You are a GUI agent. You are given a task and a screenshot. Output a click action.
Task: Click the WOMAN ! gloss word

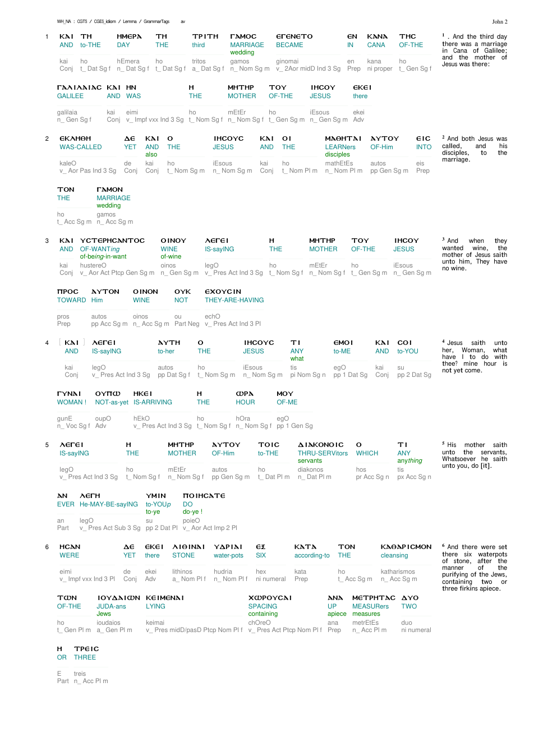pos(71,402)
